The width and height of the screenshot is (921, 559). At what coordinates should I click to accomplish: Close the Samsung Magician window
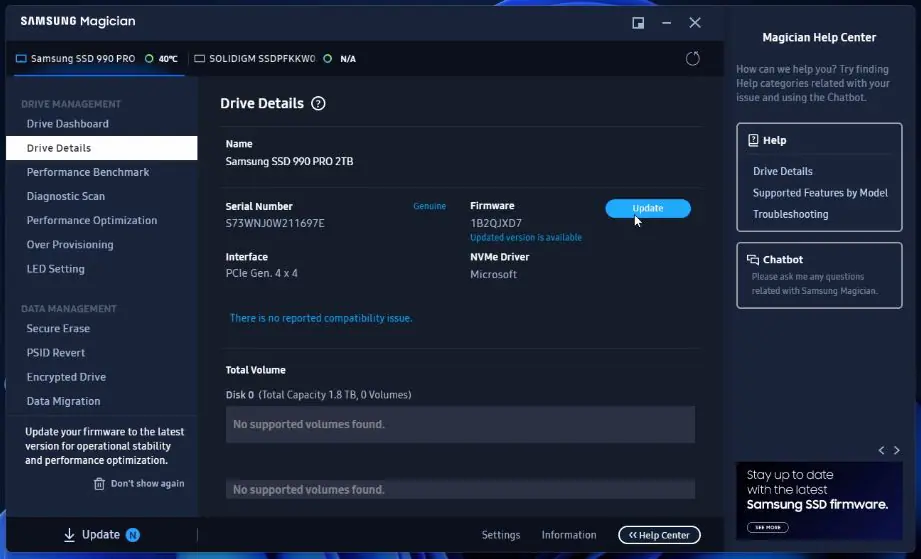pyautogui.click(x=695, y=23)
